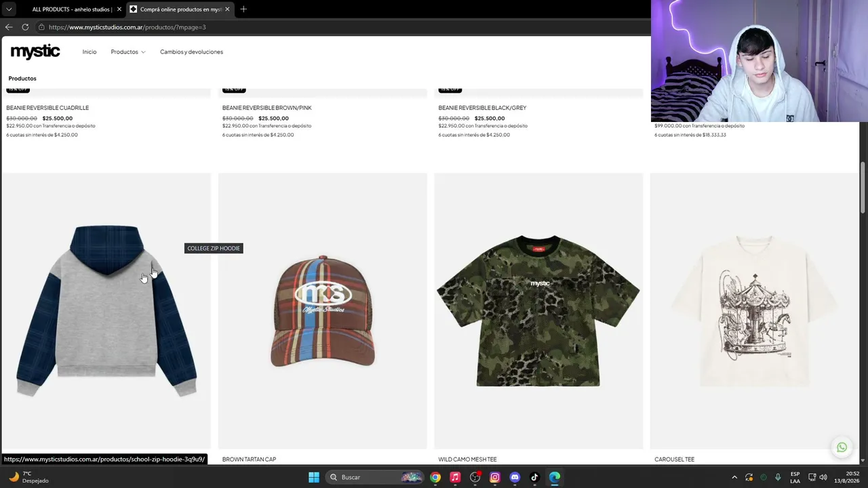Screen dimensions: 868x488
Task: Select the Comprá online productos tab
Action: pyautogui.click(x=180, y=9)
